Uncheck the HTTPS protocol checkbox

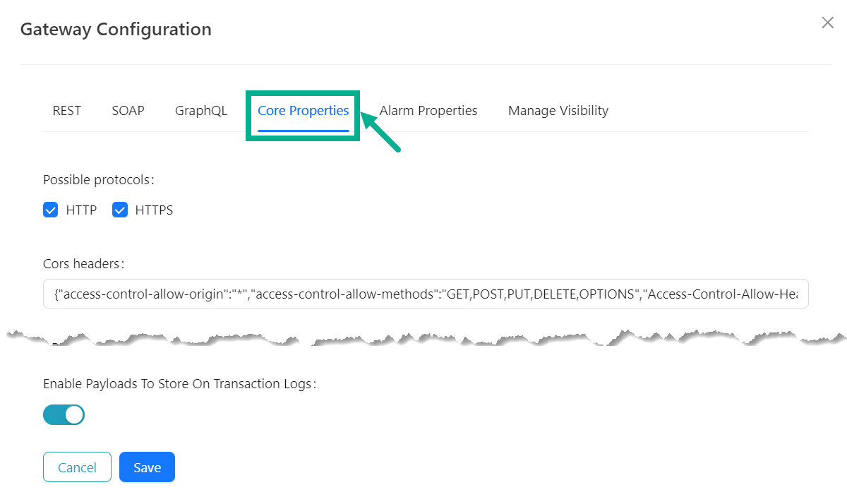pos(120,210)
